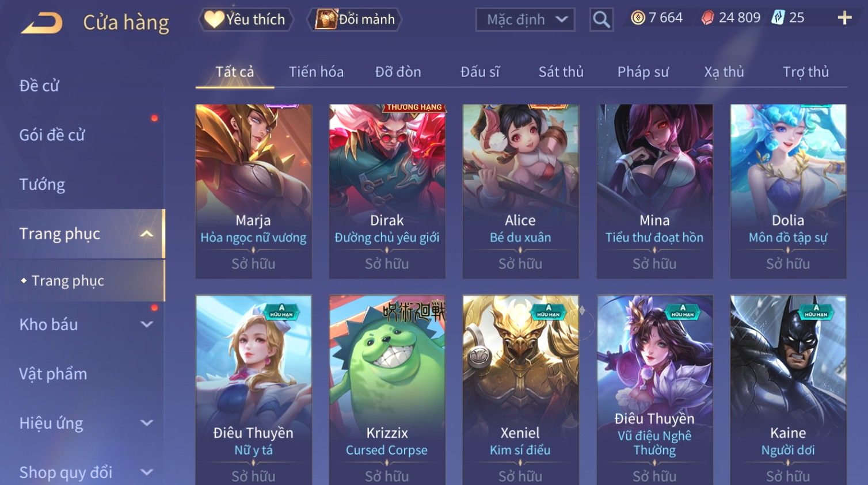The image size is (868, 485).
Task: Switch to the Sát thủ tab
Action: coord(561,72)
